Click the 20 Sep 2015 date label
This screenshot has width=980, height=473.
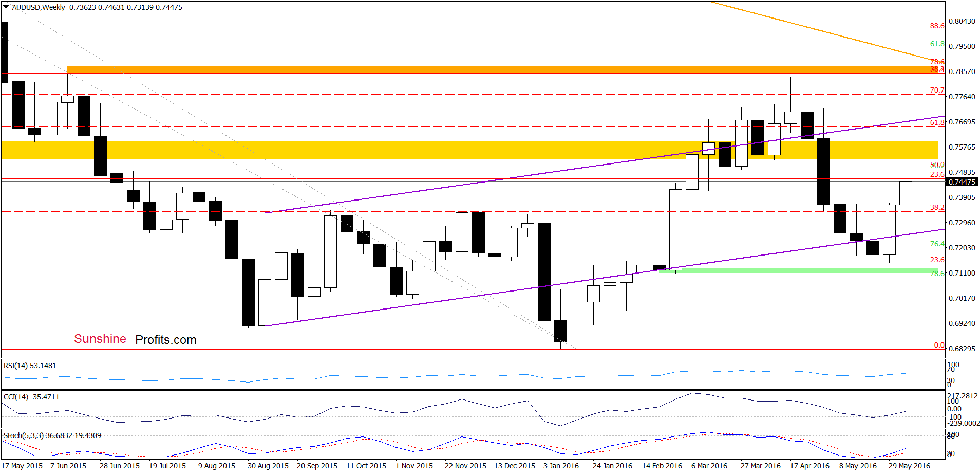click(x=317, y=466)
